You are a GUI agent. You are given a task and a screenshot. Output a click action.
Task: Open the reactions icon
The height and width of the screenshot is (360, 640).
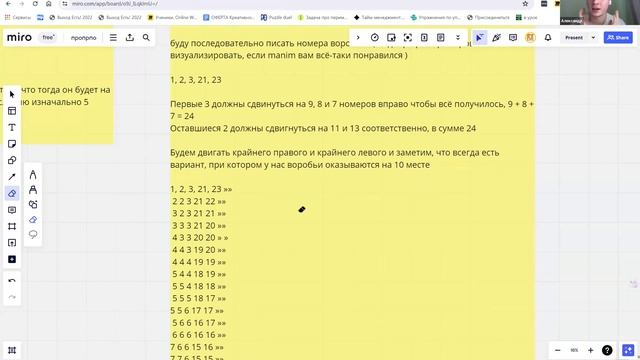[496, 38]
